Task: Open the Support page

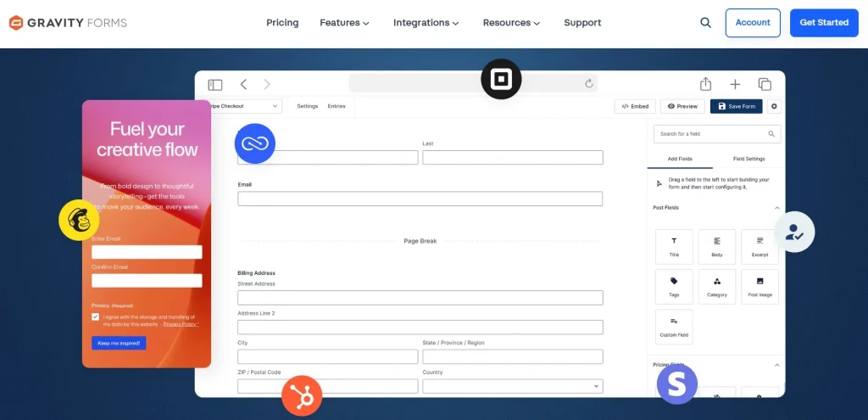Action: [582, 23]
